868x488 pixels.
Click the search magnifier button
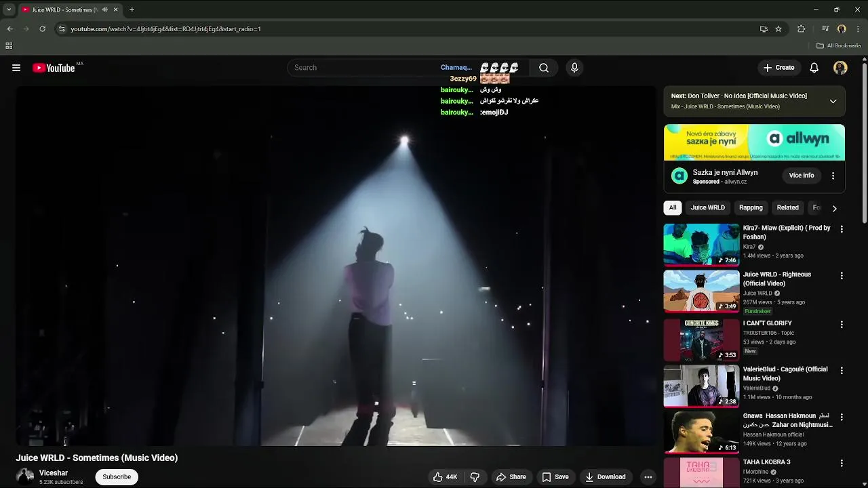pos(544,68)
